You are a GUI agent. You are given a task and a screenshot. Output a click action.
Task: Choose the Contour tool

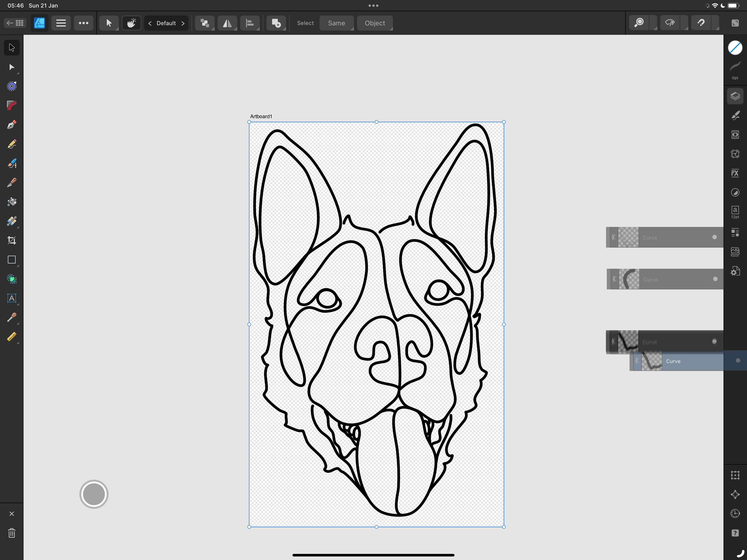click(x=12, y=86)
